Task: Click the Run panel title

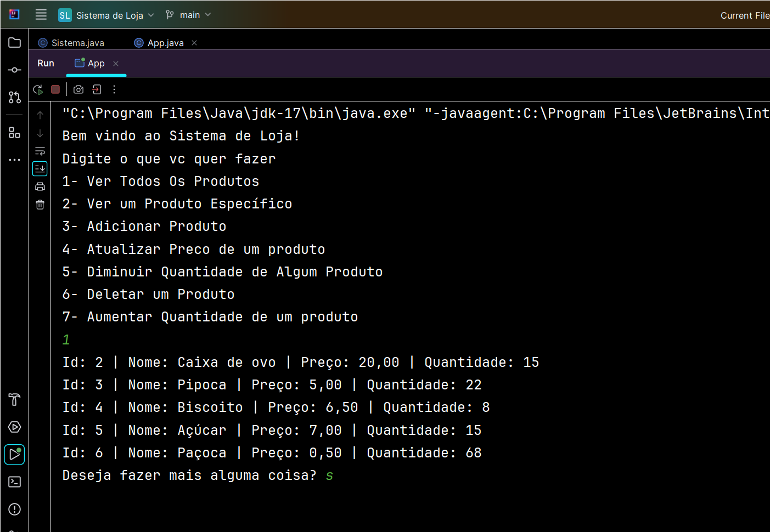Action: click(x=46, y=64)
